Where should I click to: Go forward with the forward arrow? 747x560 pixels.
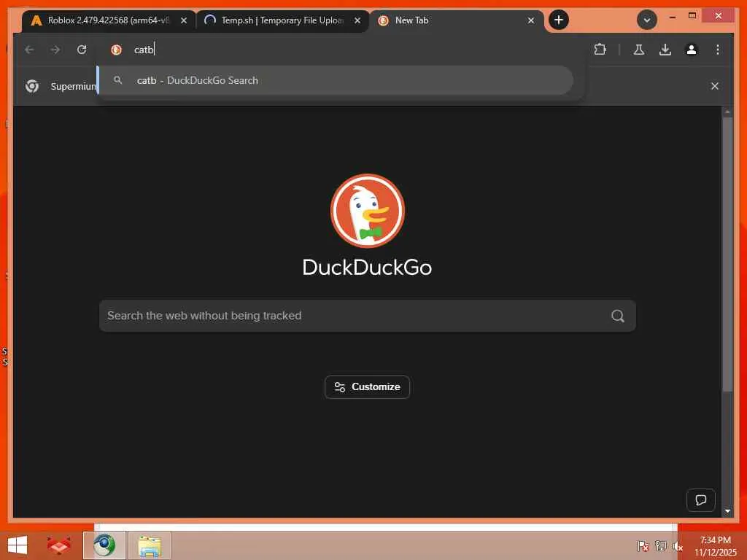pos(55,50)
